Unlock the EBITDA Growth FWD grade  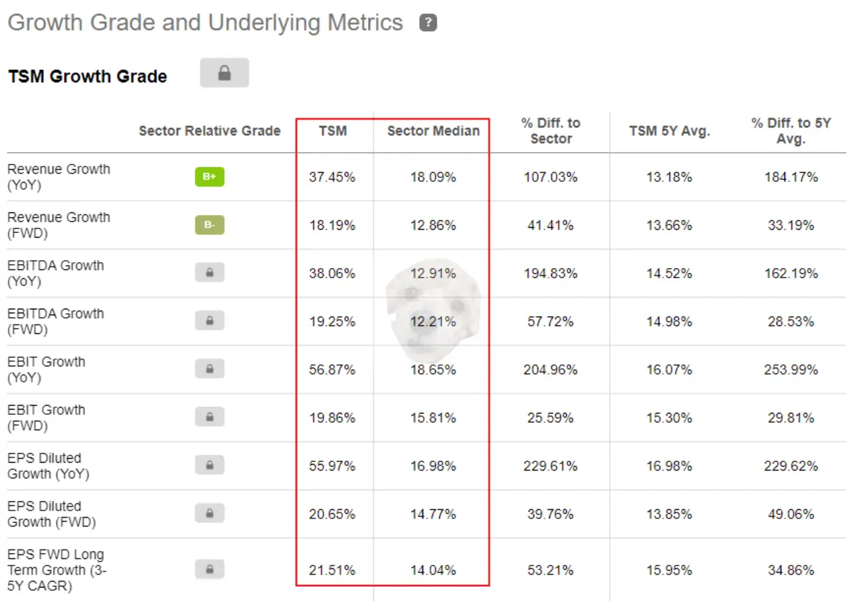[x=210, y=321]
